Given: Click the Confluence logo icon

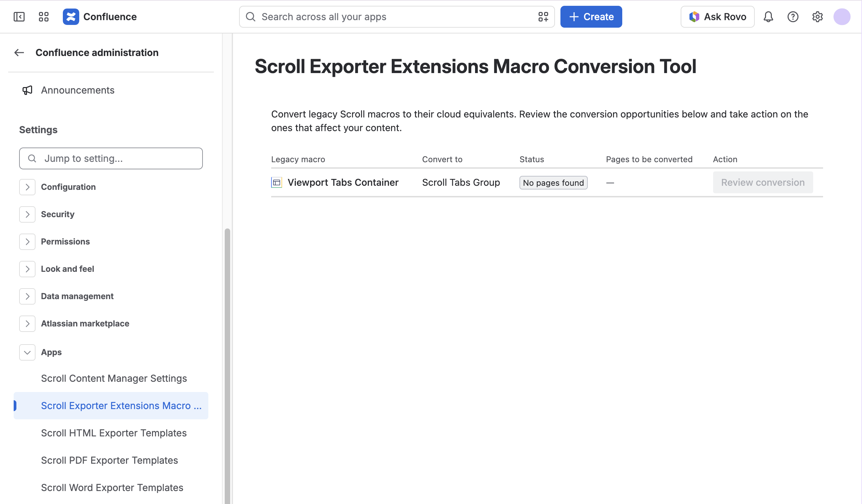Looking at the screenshot, I should pyautogui.click(x=71, y=17).
